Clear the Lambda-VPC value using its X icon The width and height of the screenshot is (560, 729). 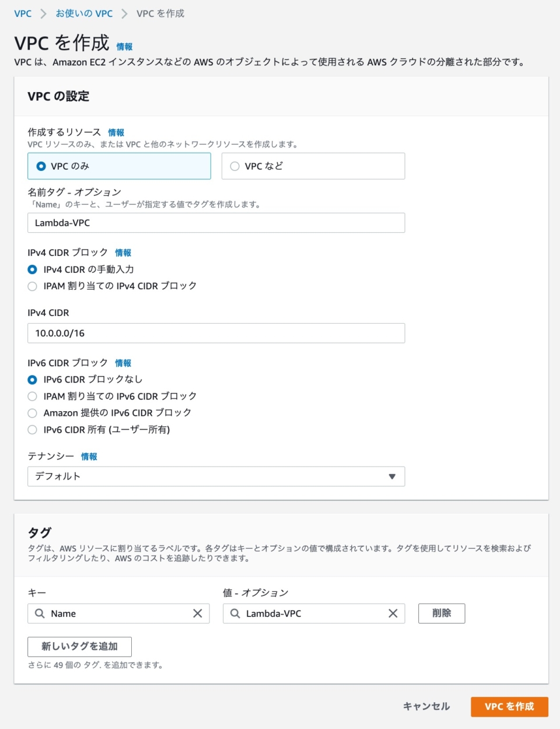(x=394, y=613)
